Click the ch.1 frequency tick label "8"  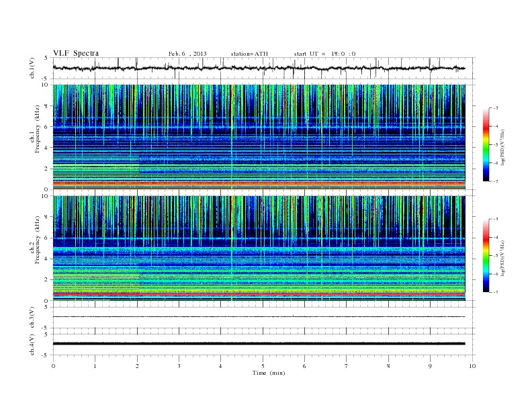47,106
